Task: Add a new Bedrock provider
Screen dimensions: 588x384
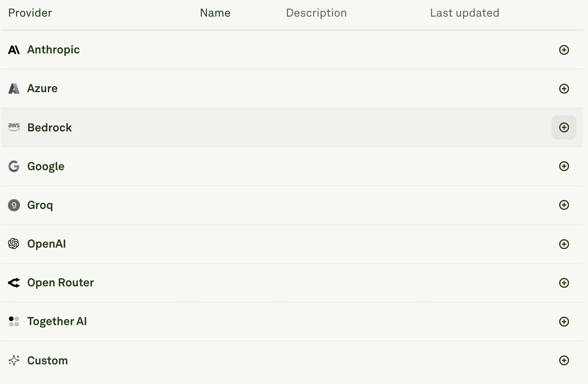Action: click(564, 127)
